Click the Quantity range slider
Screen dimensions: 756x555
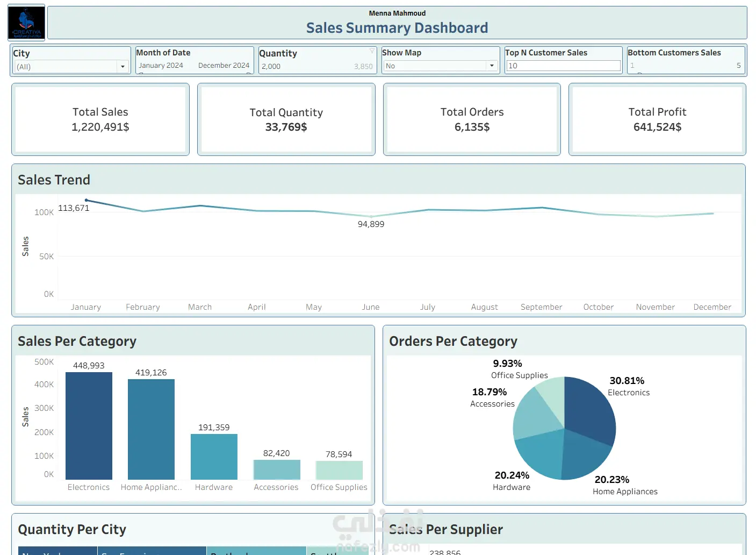click(x=317, y=67)
